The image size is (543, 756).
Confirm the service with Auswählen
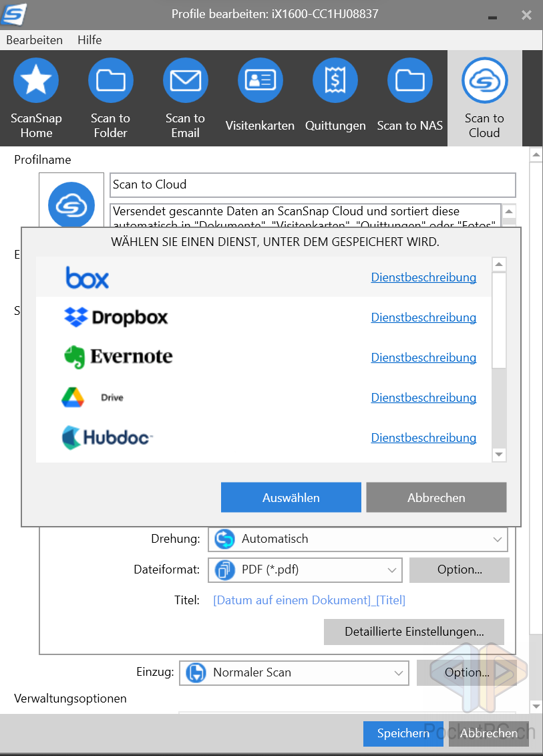(291, 497)
